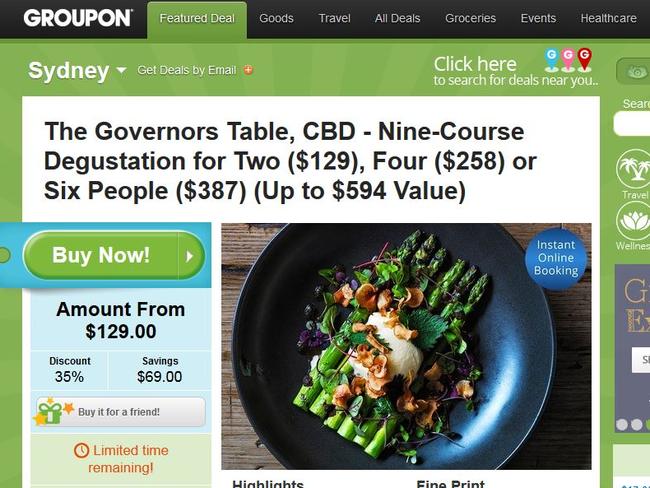Click the Groupon logo

click(78, 18)
